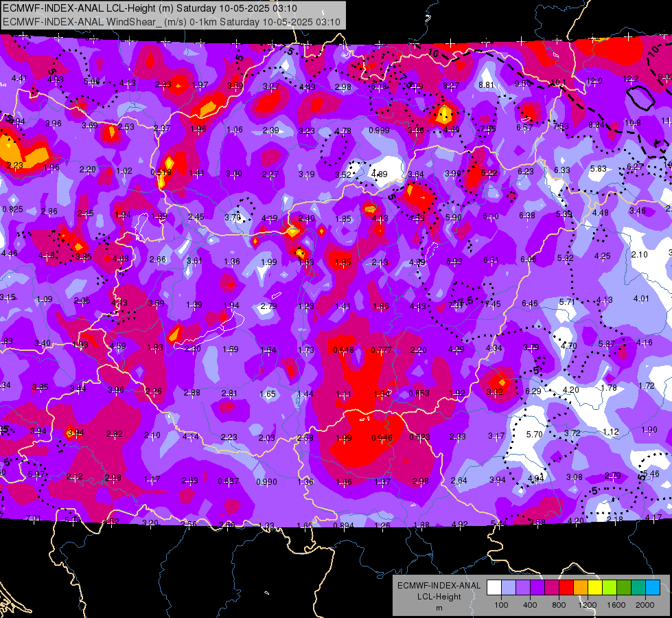672x618 pixels.
Task: Click the wind shear value 10.8
Action: (633, 123)
